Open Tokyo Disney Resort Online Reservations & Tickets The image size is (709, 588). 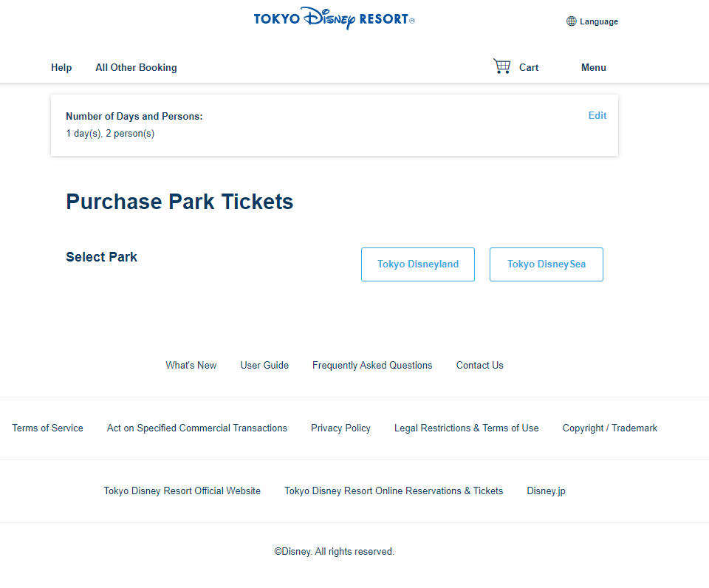pos(394,490)
